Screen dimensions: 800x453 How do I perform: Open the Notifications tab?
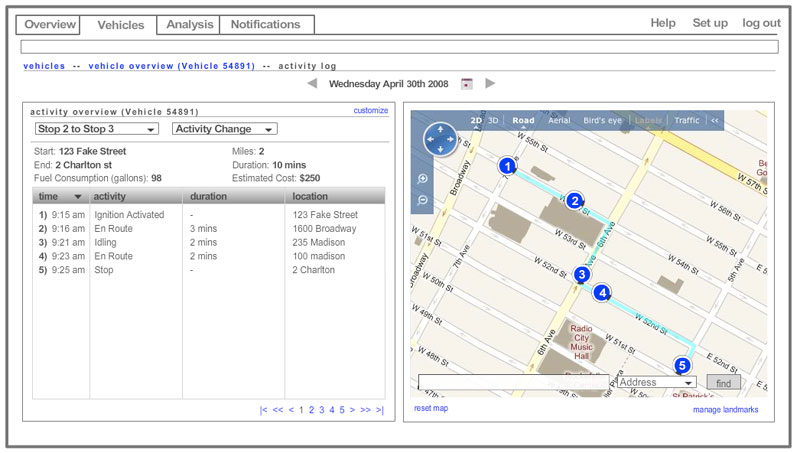266,24
